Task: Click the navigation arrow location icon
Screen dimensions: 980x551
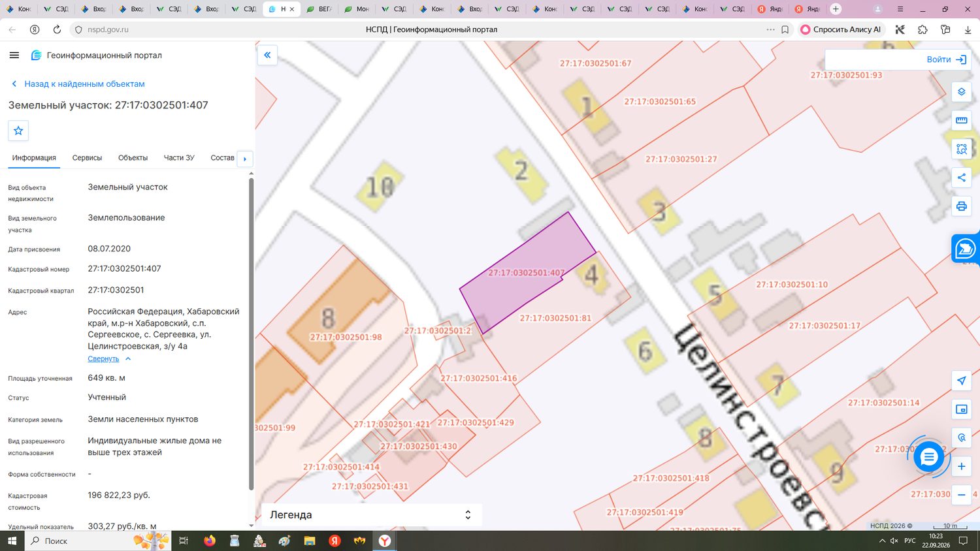Action: (x=962, y=381)
